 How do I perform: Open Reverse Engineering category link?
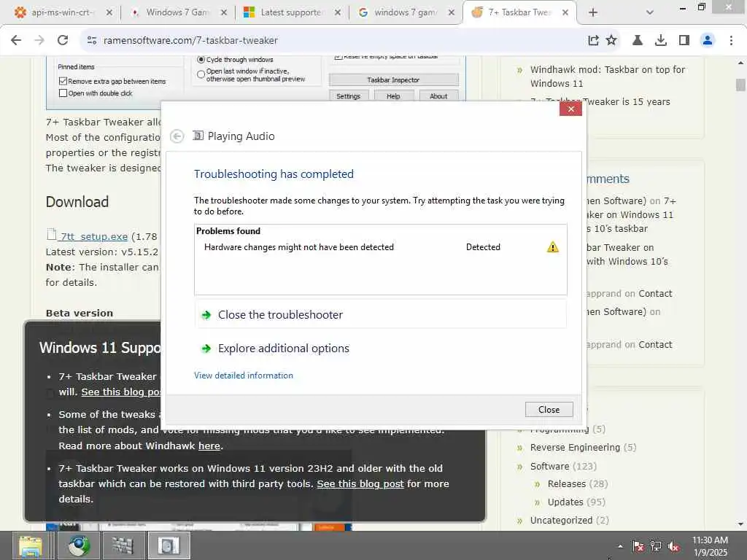point(575,448)
